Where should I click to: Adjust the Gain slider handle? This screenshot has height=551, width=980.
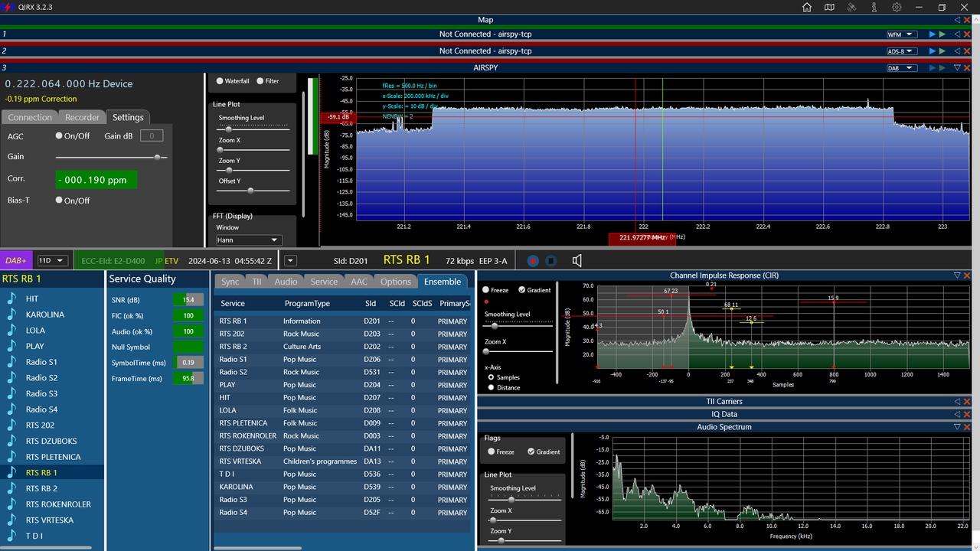pos(158,157)
